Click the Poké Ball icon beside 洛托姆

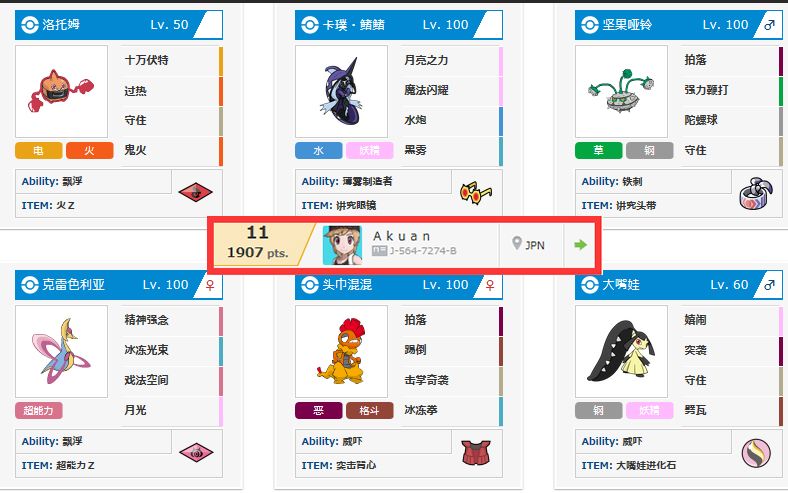coord(30,25)
